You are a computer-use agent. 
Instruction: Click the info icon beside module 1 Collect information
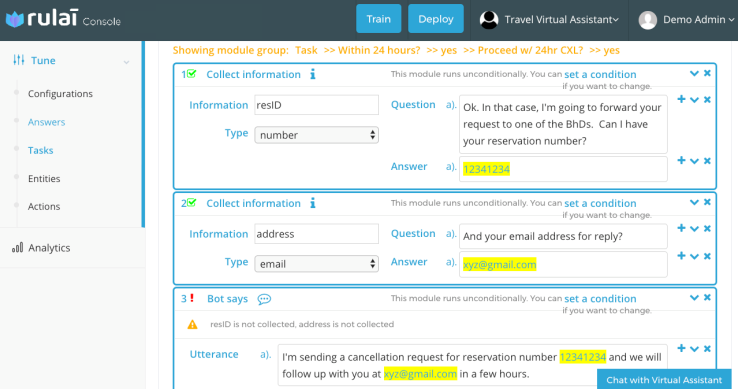313,74
